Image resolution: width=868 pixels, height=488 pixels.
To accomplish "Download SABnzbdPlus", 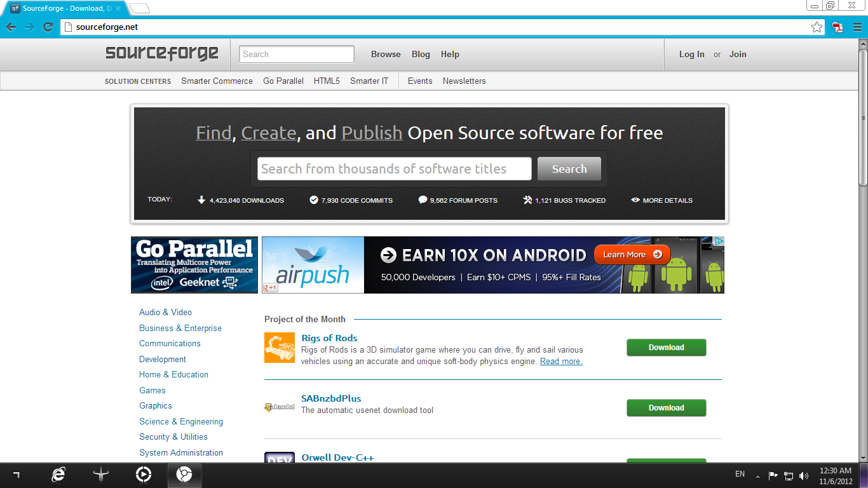I will click(x=666, y=408).
